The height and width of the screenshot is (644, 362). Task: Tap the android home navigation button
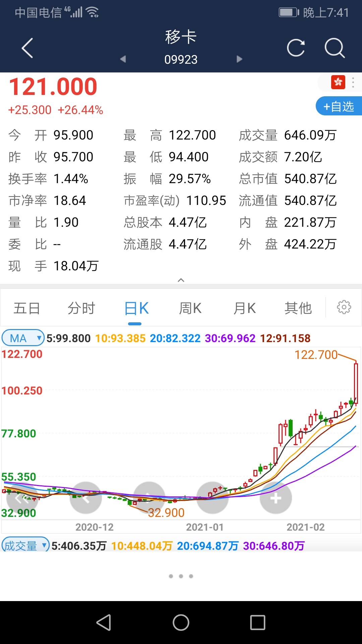[181, 623]
